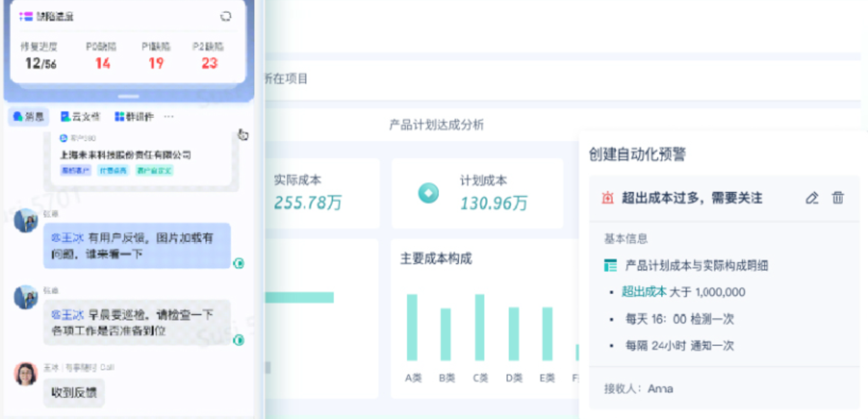Click the 大于 1,000,000 condition text
The image size is (868, 419).
707,292
